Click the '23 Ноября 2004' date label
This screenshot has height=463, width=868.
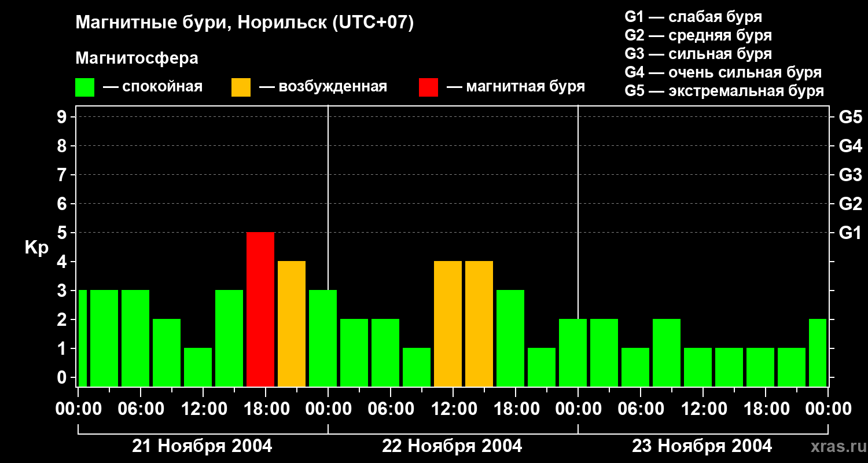702,446
